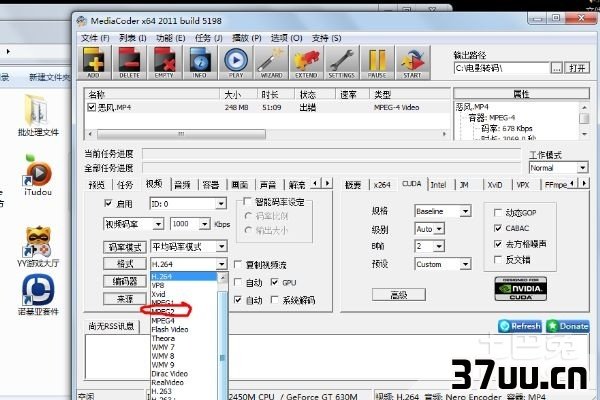Viewport: 600px width, 400px height.
Task: Select the 码率比例 radio button
Action: click(x=248, y=216)
